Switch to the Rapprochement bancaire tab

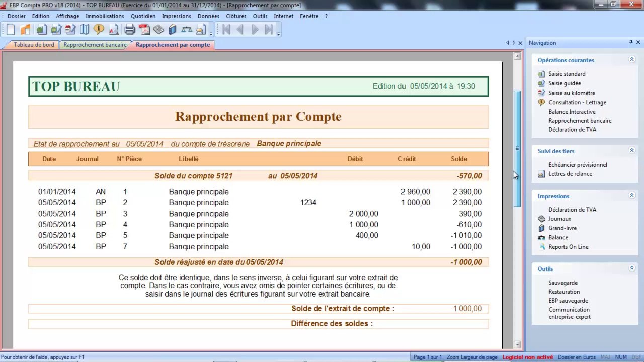pos(95,45)
